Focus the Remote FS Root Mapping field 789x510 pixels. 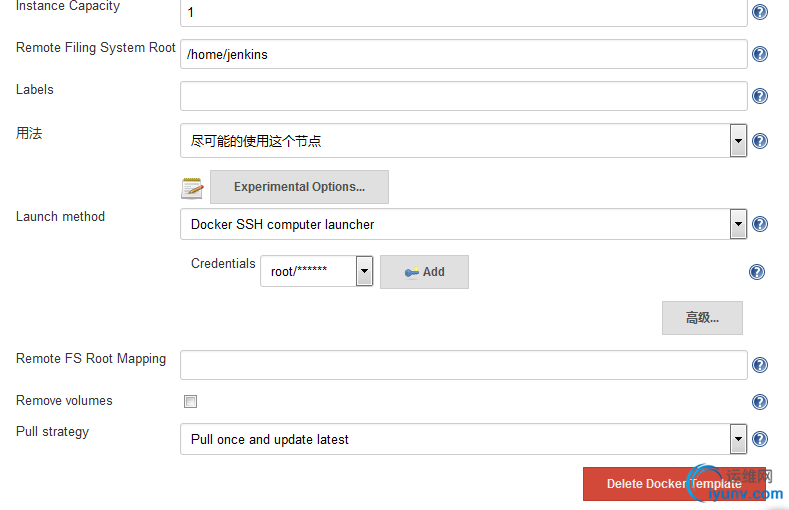[x=463, y=365]
